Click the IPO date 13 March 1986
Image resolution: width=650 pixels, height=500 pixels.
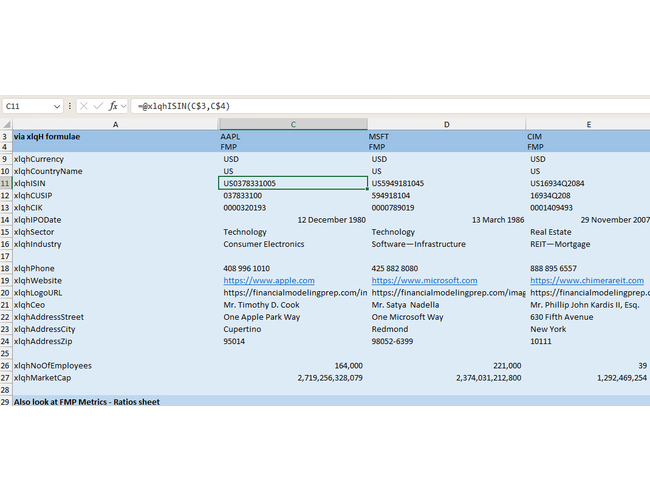pos(446,220)
